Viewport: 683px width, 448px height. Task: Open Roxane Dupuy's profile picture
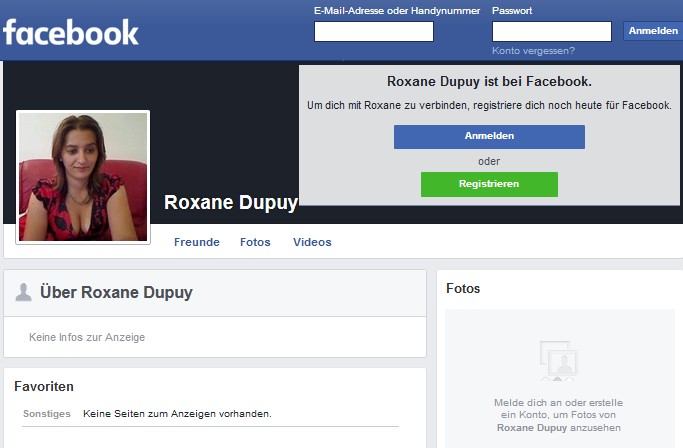[x=83, y=177]
